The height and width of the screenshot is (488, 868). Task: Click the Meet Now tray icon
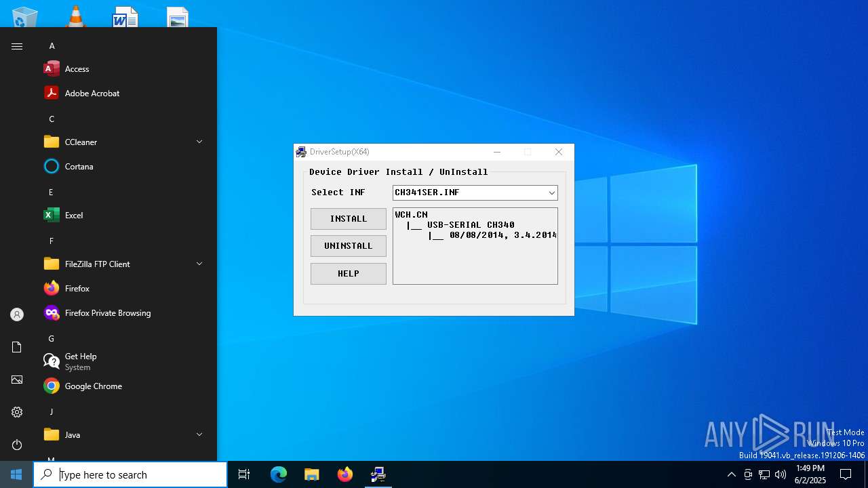tap(748, 474)
